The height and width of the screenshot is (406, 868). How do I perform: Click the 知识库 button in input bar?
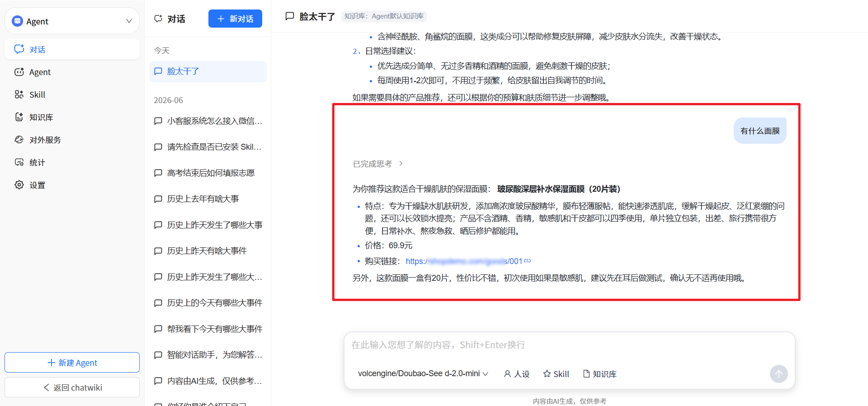tap(600, 374)
